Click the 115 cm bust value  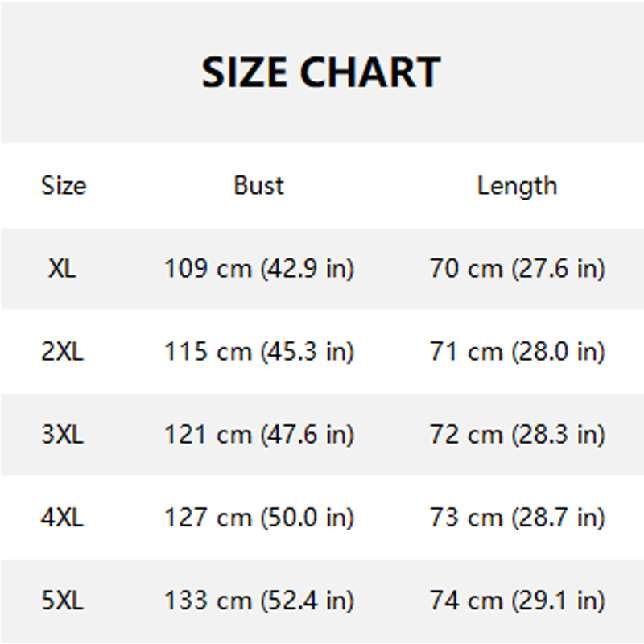(208, 352)
